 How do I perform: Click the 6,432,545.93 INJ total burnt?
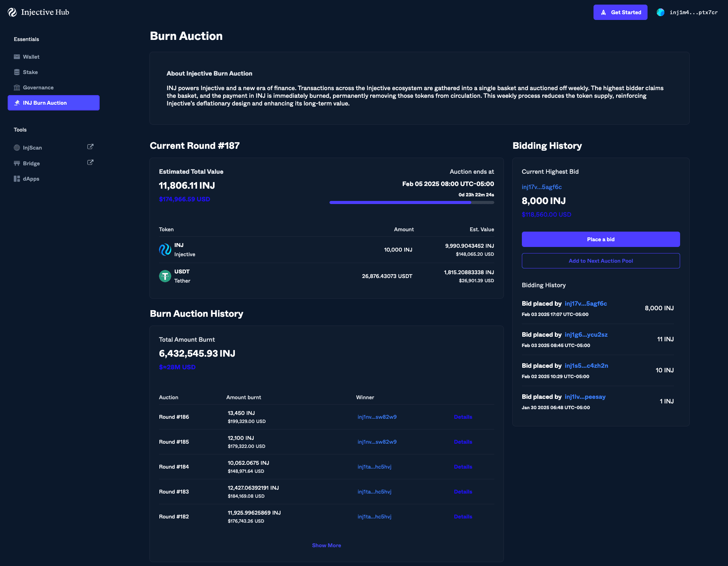pos(197,354)
